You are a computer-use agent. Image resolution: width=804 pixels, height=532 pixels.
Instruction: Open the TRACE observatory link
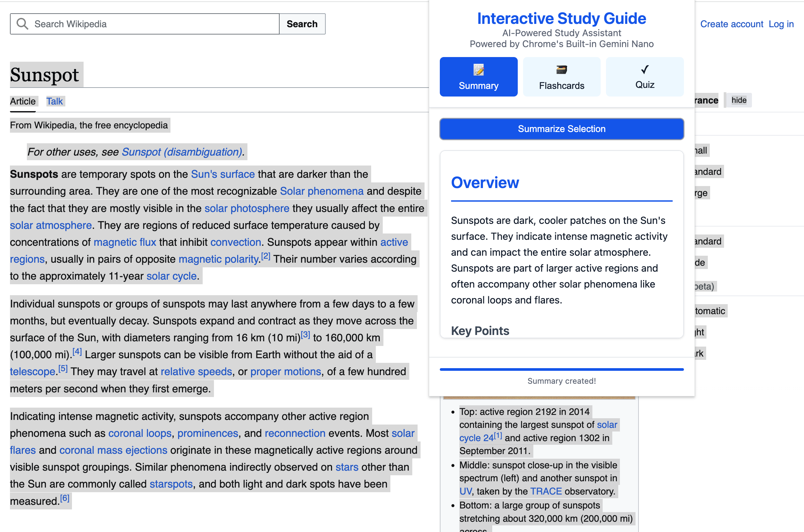546,491
